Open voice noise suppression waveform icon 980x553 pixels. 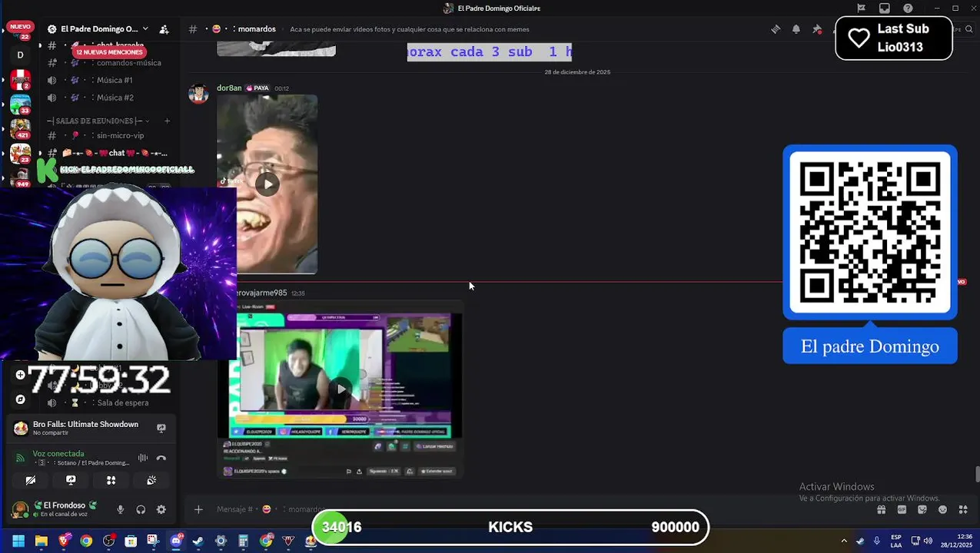(x=142, y=458)
